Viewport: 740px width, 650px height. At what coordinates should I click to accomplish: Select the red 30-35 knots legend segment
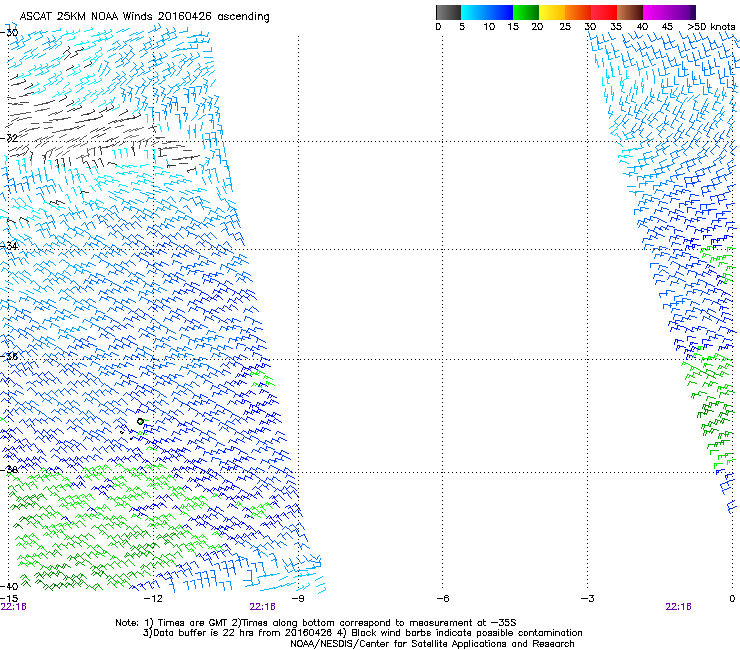(x=604, y=12)
